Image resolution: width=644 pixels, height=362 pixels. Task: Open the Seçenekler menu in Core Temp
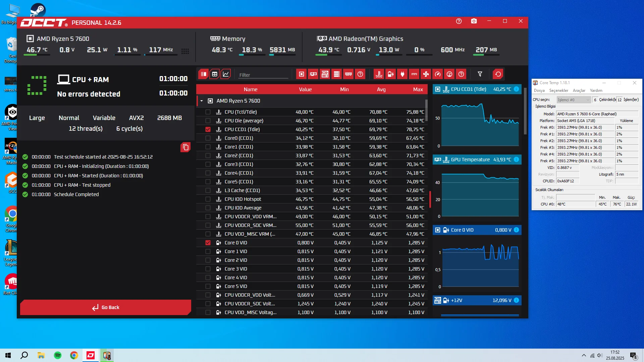558,90
